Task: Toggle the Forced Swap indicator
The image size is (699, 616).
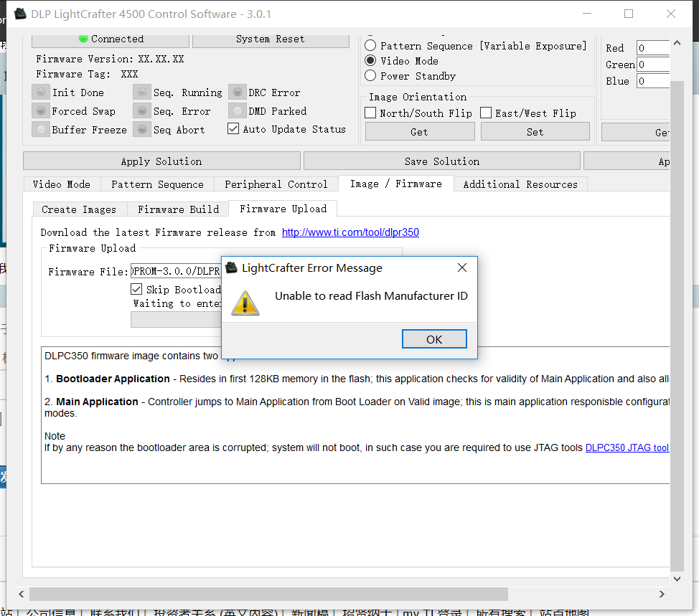Action: pyautogui.click(x=41, y=111)
